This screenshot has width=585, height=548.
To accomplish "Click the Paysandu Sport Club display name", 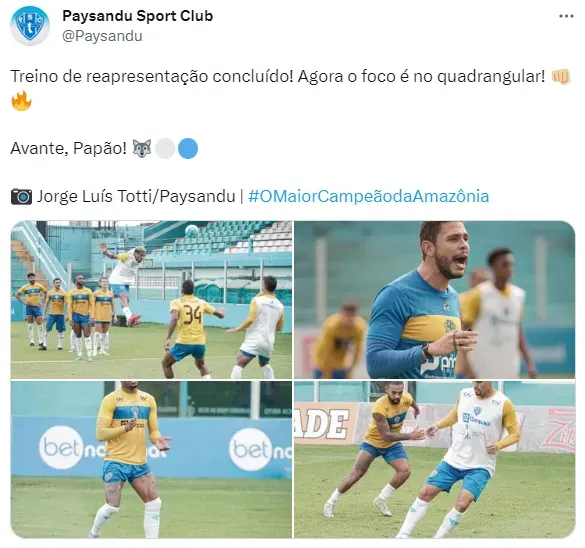I will point(137,16).
